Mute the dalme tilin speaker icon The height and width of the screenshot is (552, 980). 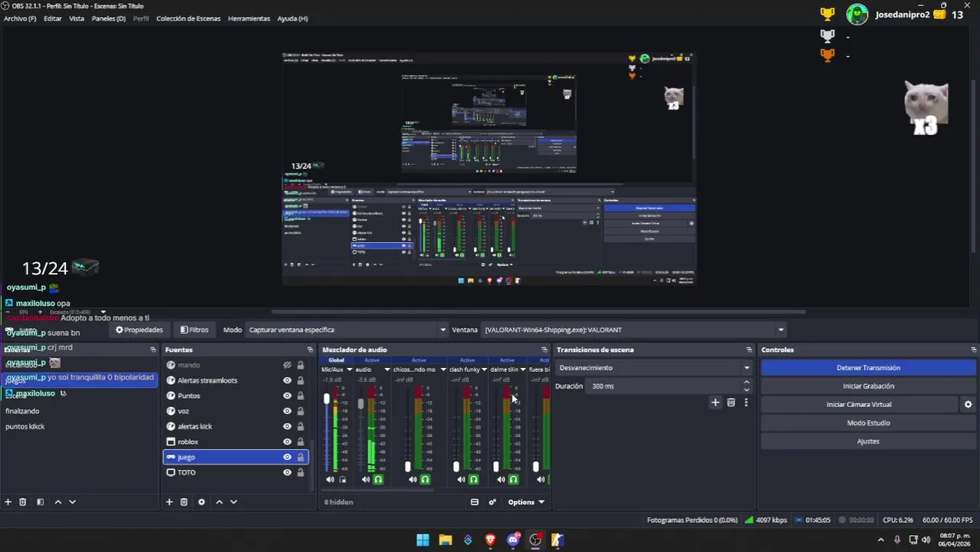click(501, 479)
